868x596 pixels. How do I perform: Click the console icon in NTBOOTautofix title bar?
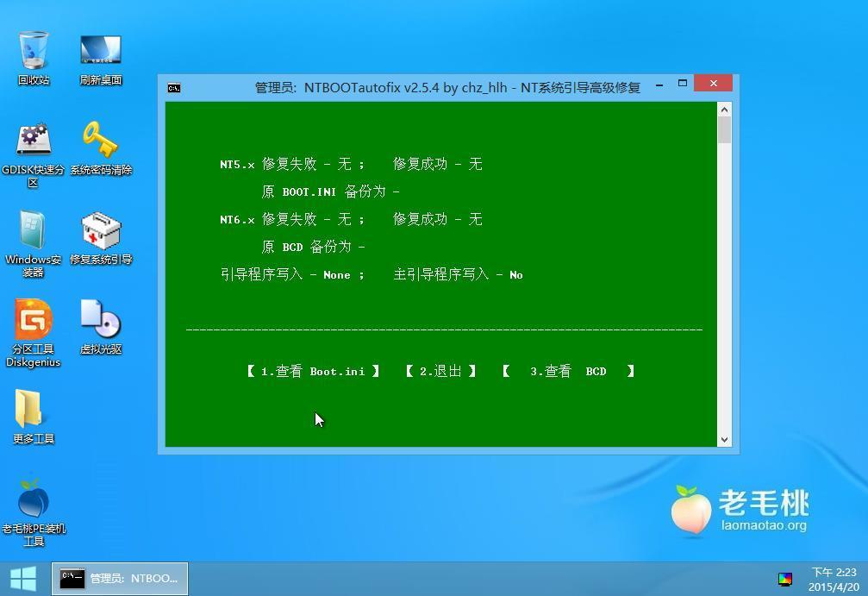(174, 88)
